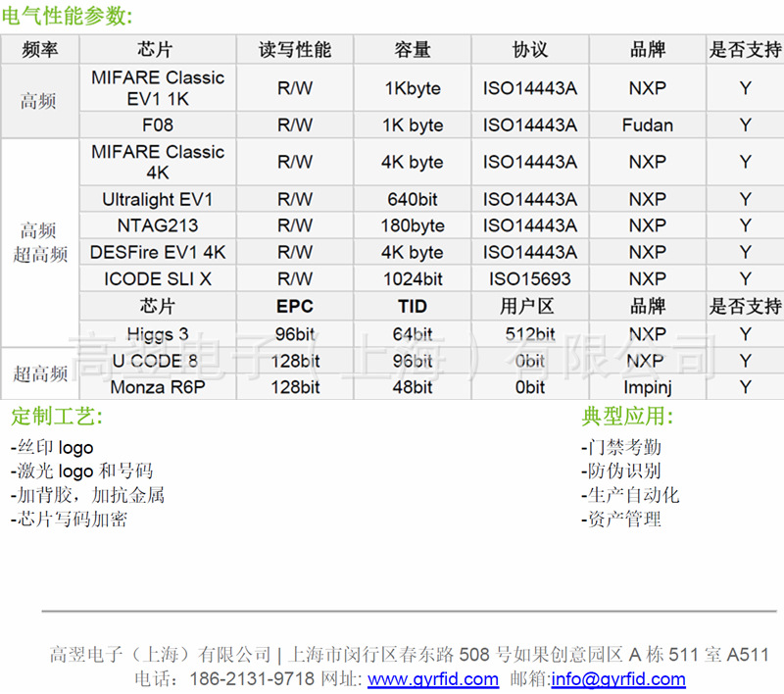Select the Monza R6P chip entry

(158, 387)
